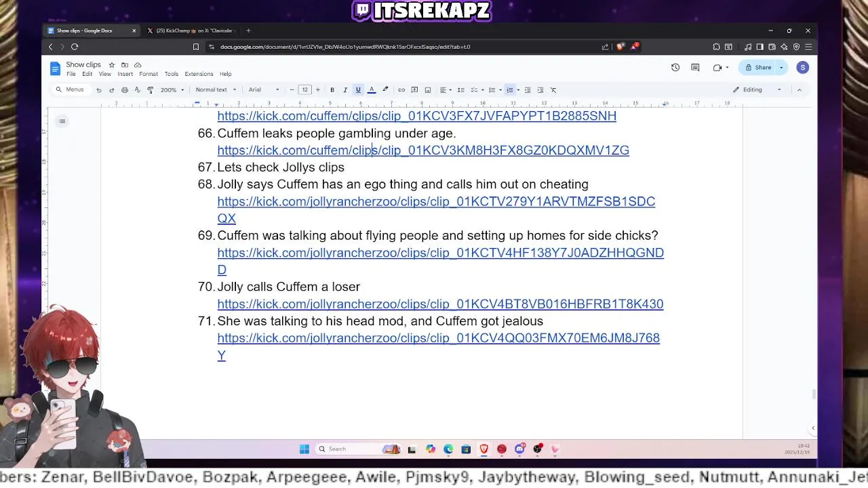View cloud save document status
This screenshot has width=868, height=488.
[x=138, y=65]
